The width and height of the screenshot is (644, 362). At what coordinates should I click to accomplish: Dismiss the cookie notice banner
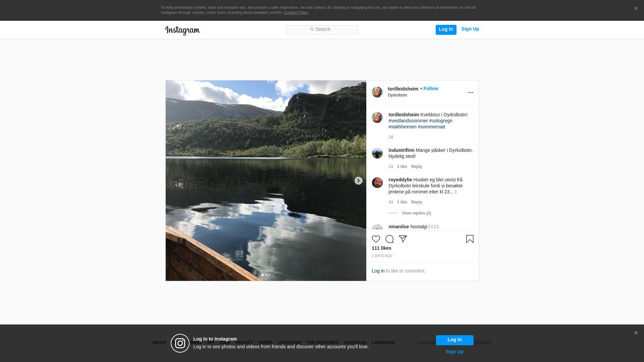coord(636,9)
